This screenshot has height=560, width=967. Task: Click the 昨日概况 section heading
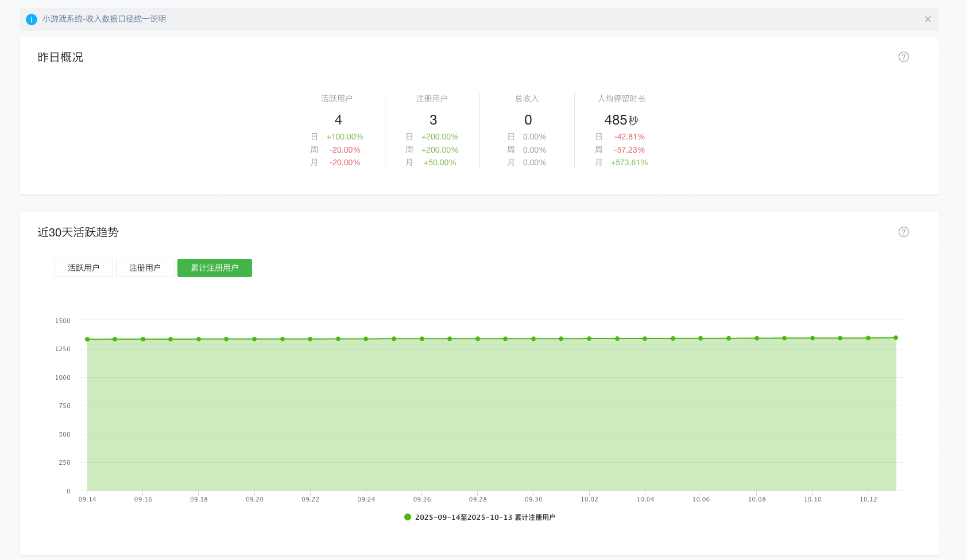[x=60, y=57]
